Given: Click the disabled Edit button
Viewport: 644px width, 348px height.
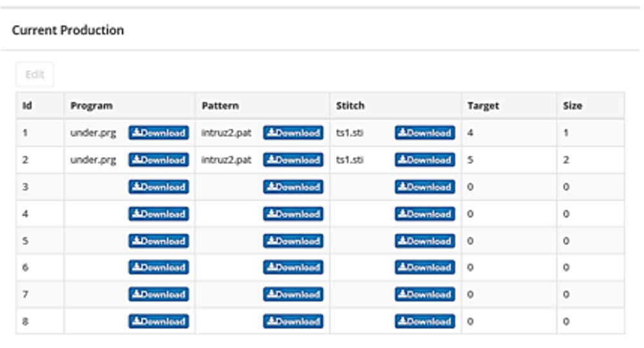Looking at the screenshot, I should tap(35, 75).
